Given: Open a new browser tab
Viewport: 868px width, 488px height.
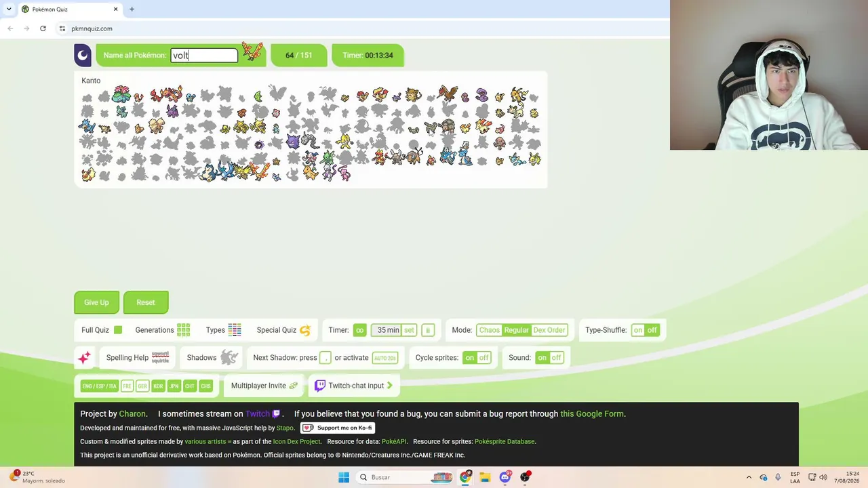Looking at the screenshot, I should click(132, 9).
